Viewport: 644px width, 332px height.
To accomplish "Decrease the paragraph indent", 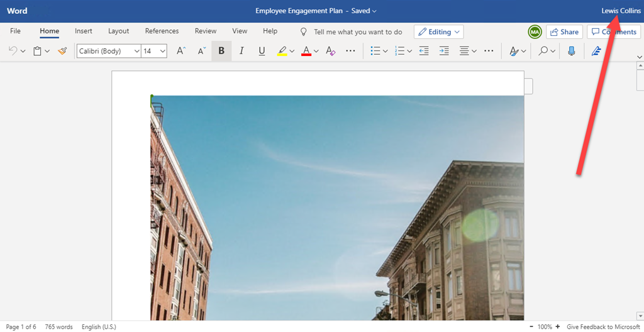I will pyautogui.click(x=423, y=51).
